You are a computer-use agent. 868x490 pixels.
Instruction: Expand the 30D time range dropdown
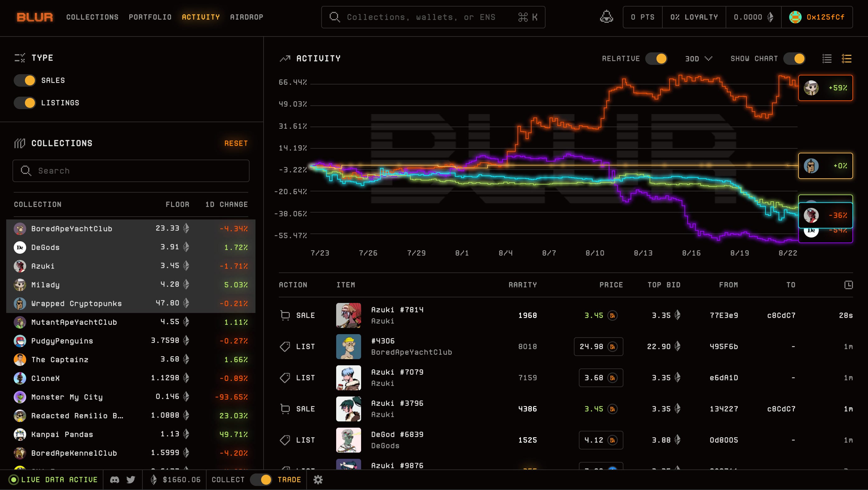pyautogui.click(x=698, y=59)
